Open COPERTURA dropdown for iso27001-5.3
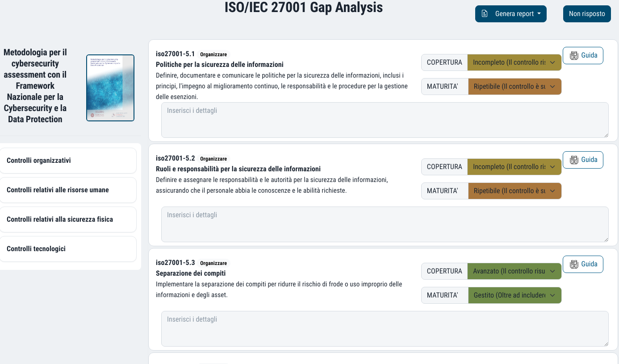Image resolution: width=619 pixels, height=364 pixels. point(514,271)
